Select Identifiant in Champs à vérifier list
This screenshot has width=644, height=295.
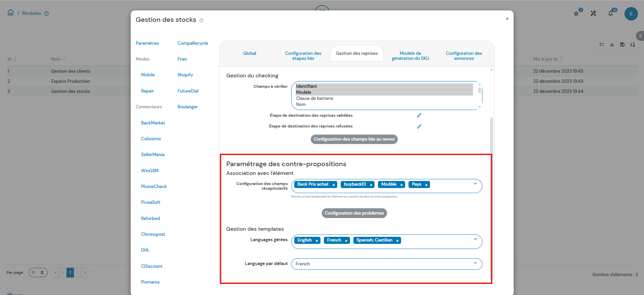click(x=384, y=86)
